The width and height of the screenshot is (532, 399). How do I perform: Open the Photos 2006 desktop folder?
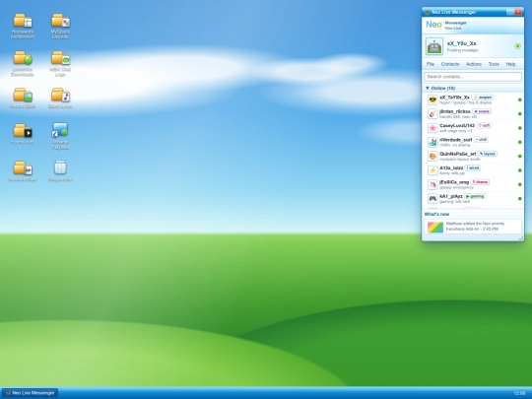click(23, 99)
